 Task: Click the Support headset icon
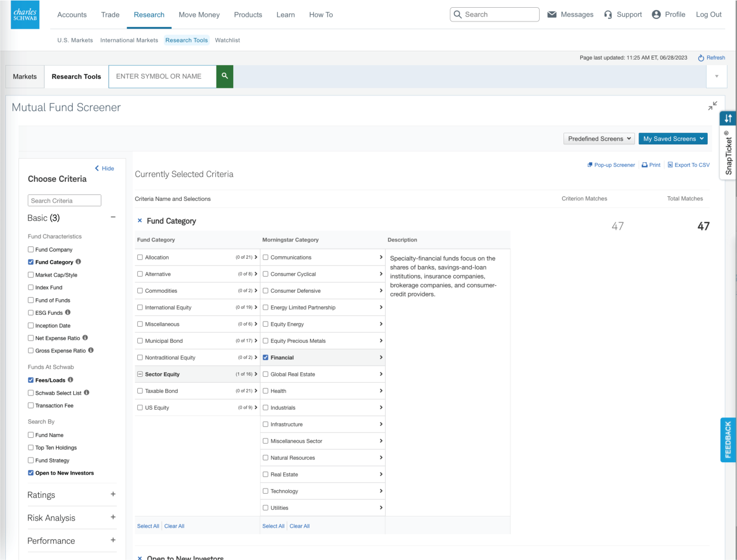tap(608, 14)
